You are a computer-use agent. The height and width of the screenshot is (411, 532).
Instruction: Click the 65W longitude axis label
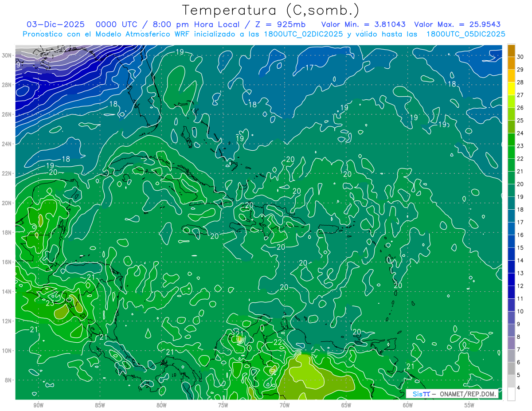tap(346, 405)
